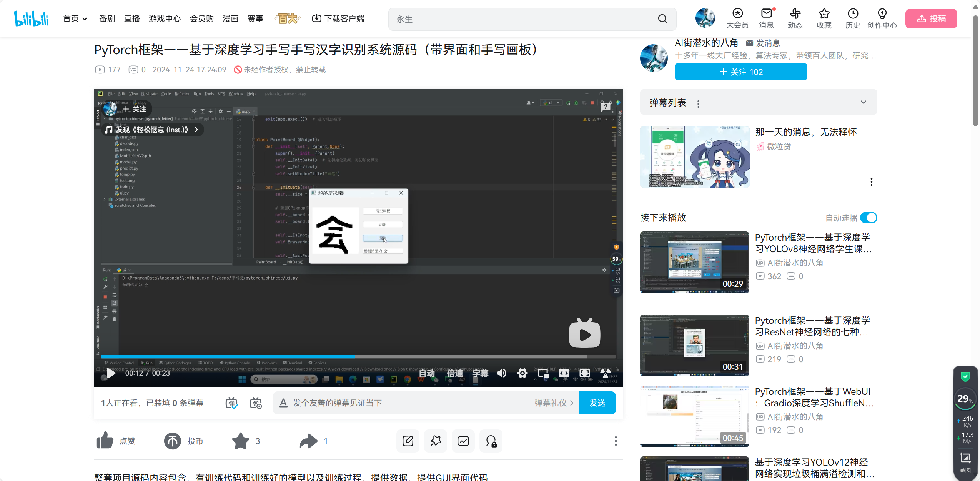The height and width of the screenshot is (481, 980).
Task: Click the search input field
Action: (523, 19)
